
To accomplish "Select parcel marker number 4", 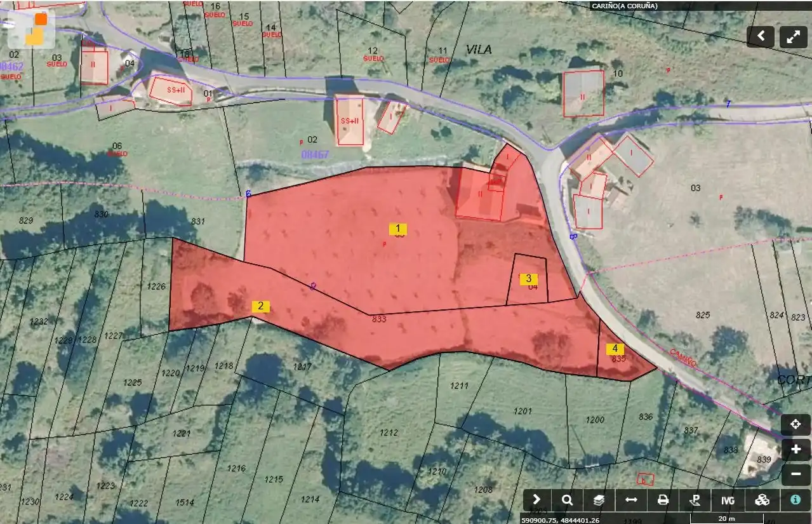I will click(x=615, y=349).
